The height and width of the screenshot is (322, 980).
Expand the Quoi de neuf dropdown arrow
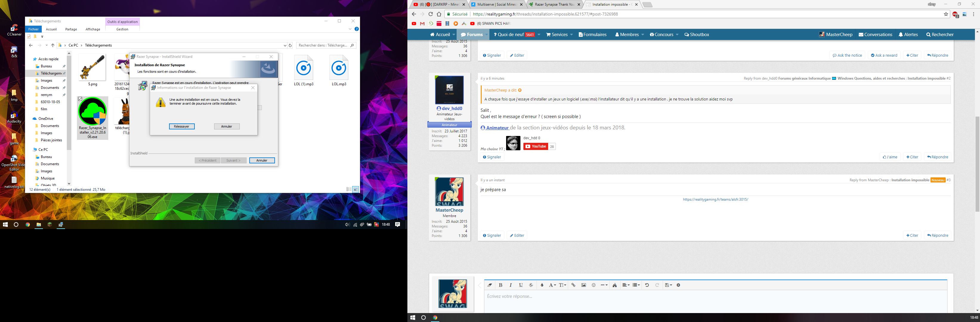click(539, 35)
